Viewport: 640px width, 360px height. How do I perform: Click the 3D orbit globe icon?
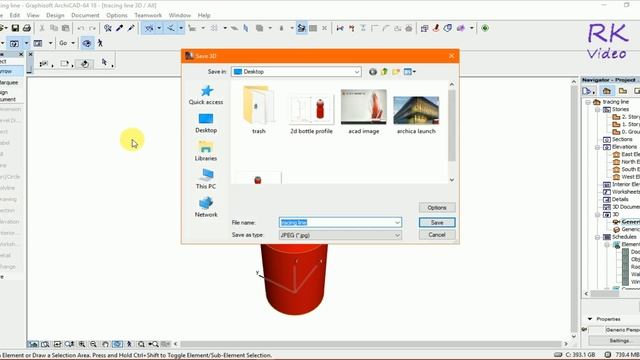[x=87, y=43]
